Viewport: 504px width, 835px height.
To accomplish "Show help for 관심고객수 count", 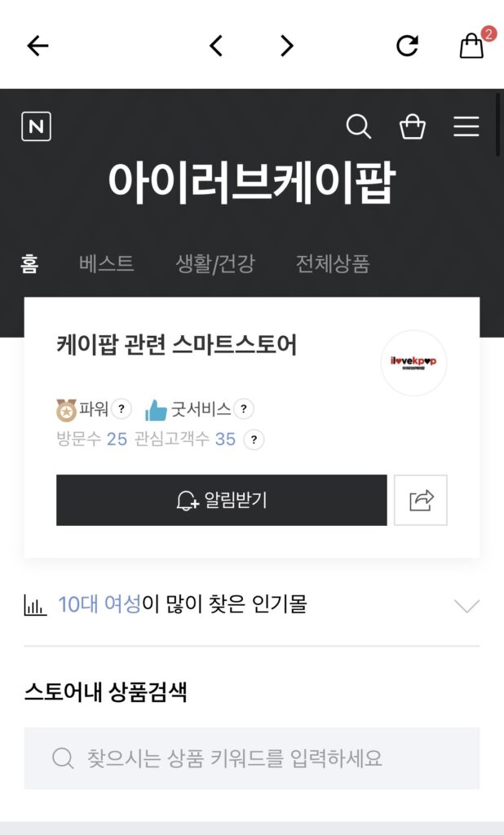I will (254, 440).
